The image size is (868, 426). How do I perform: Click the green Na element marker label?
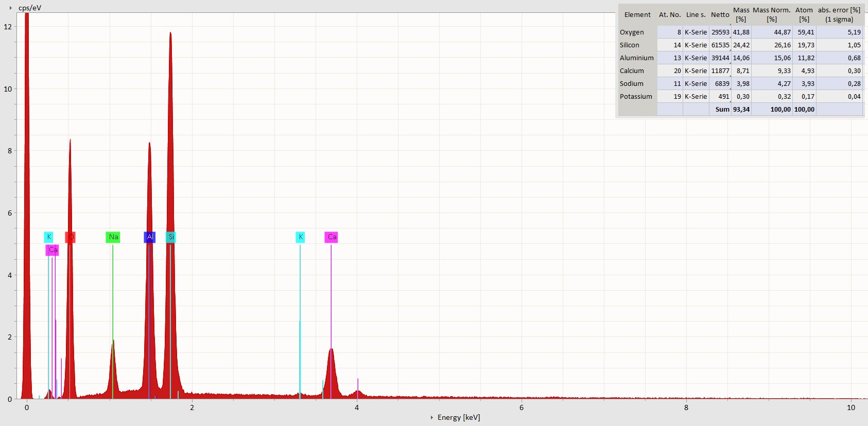[x=113, y=237]
